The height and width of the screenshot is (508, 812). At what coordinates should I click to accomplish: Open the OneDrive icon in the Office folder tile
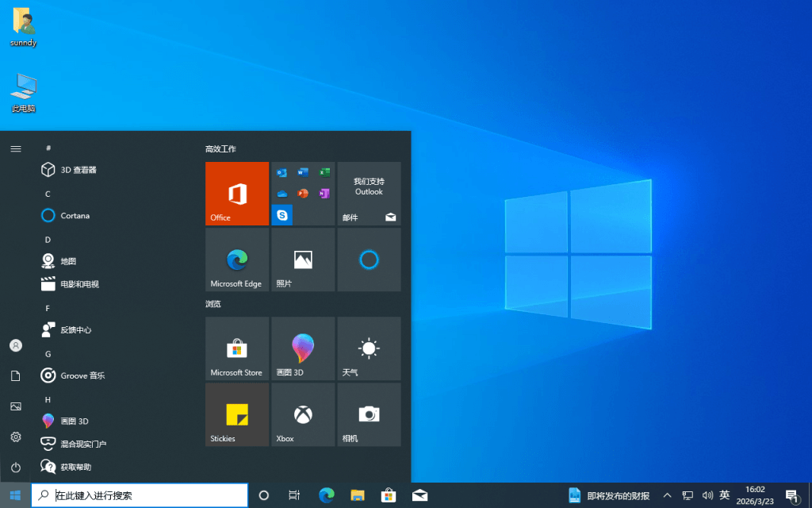pos(282,194)
